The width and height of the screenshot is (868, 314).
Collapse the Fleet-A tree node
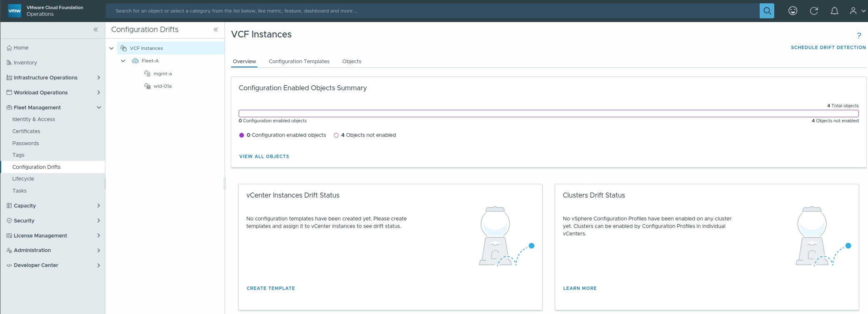coord(123,61)
